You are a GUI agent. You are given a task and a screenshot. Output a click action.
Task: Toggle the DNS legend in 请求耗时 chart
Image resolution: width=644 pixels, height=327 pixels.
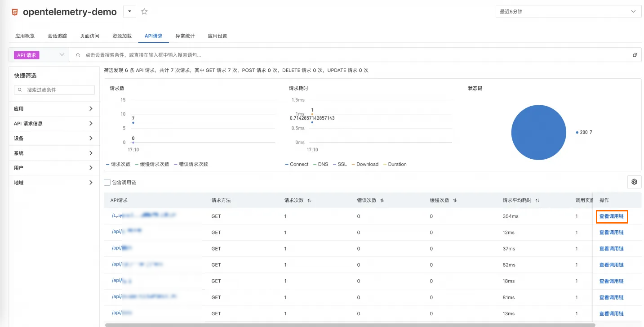(x=320, y=164)
